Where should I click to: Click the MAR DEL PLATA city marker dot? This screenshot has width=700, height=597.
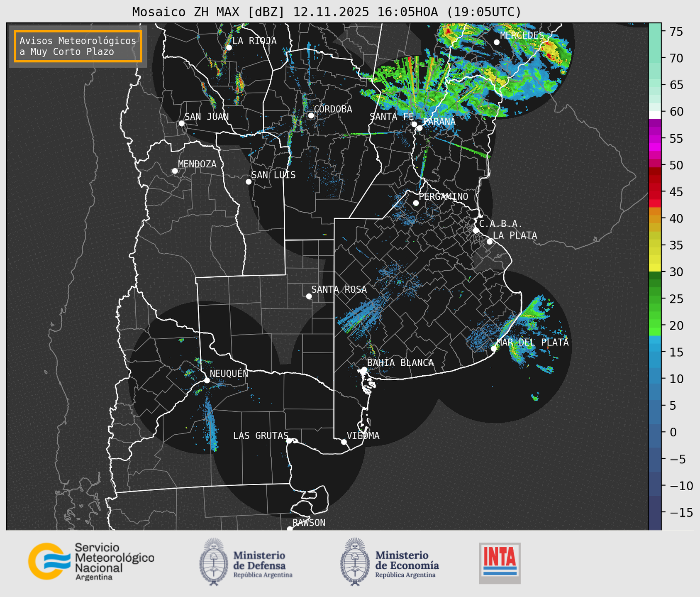(x=493, y=348)
